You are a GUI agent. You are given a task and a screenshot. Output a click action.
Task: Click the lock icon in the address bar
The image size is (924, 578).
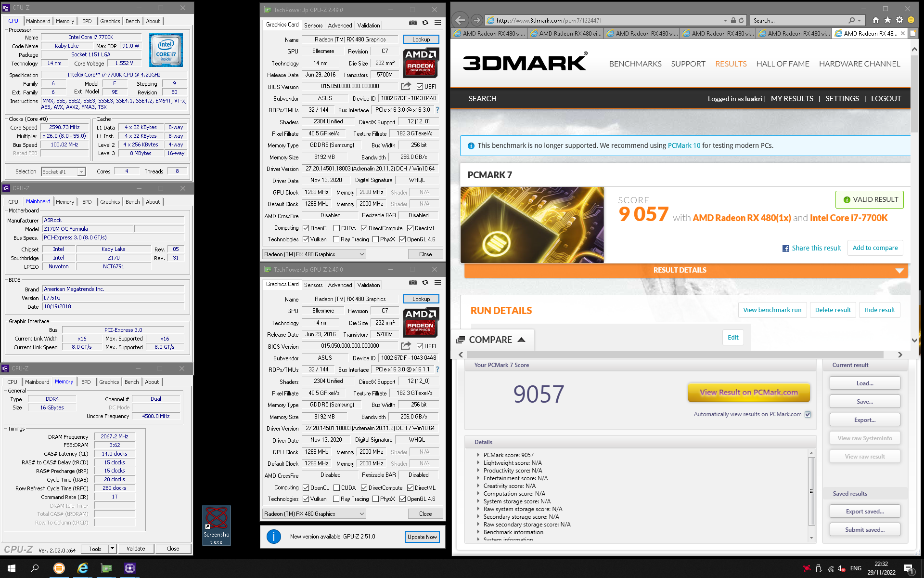click(x=733, y=20)
